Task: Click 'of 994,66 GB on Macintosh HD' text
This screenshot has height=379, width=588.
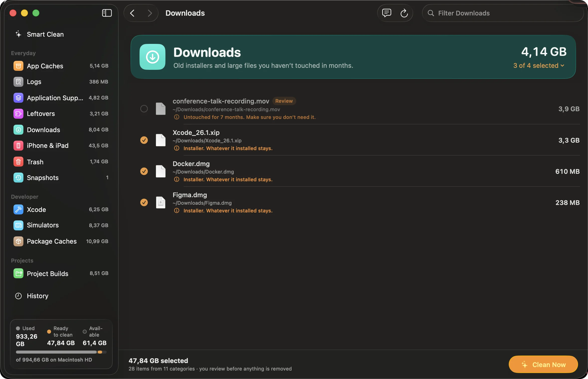Action: [x=54, y=360]
